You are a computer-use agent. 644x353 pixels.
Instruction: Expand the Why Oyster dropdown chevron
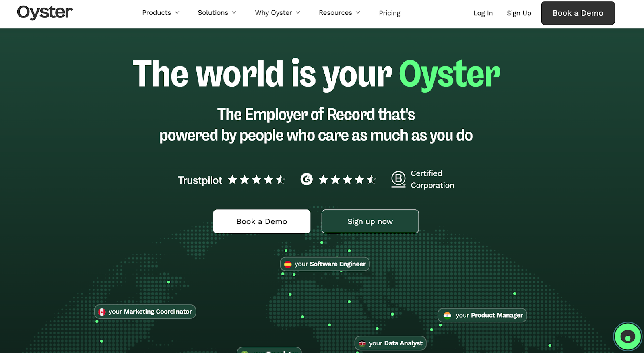click(298, 13)
